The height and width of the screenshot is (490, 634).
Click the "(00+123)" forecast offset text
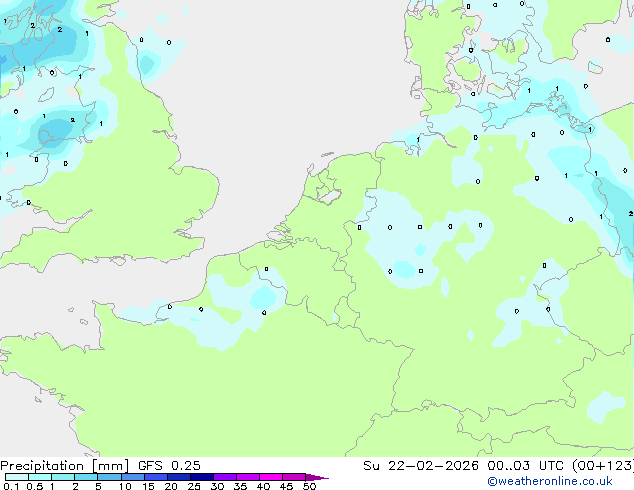click(x=603, y=466)
